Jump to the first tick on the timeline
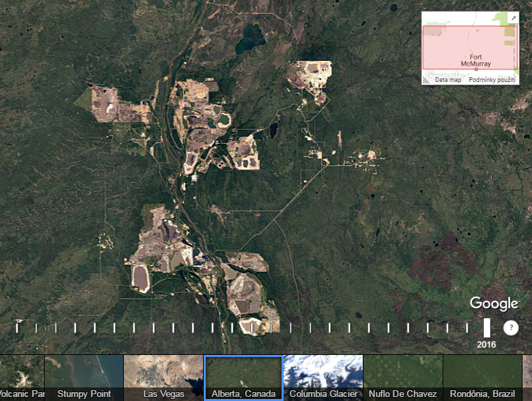 (17, 328)
